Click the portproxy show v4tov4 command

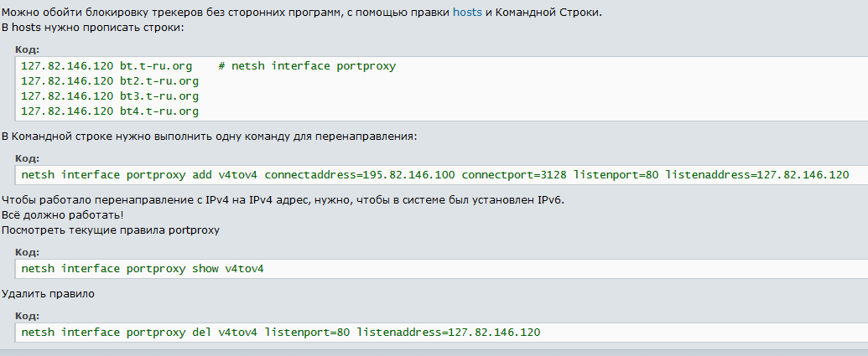(143, 269)
